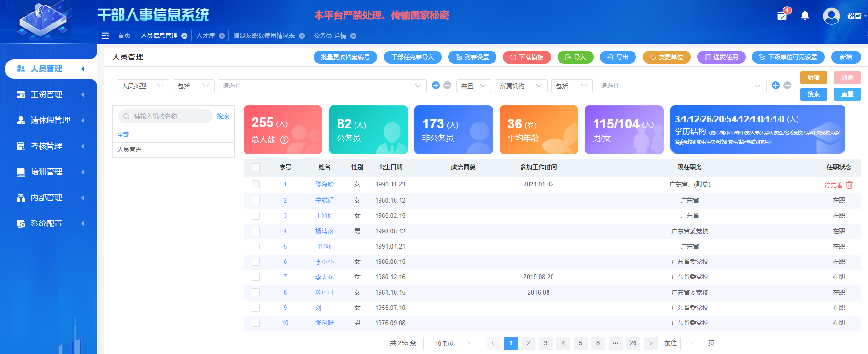Open the 并且 logic dropdown
868x354 pixels.
(x=473, y=86)
